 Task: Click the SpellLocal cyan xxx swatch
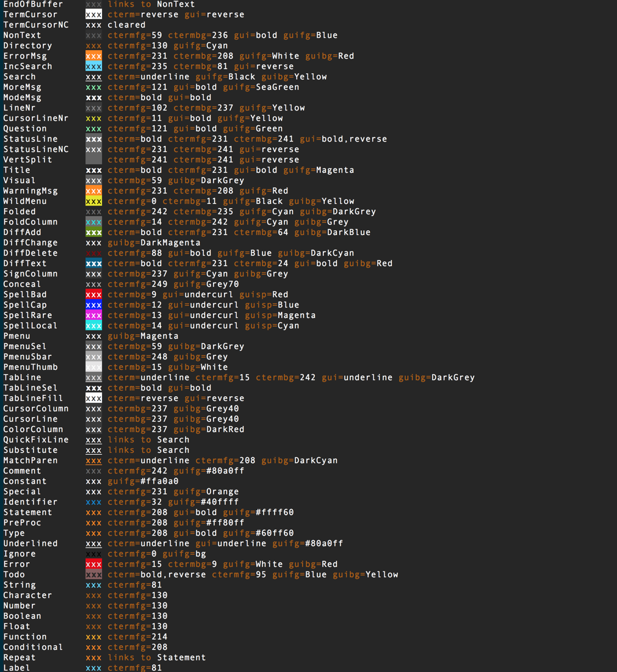point(94,326)
